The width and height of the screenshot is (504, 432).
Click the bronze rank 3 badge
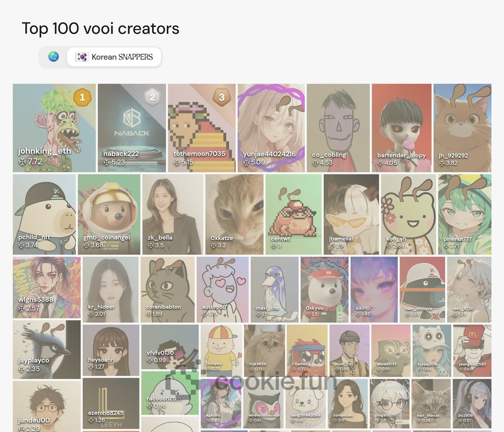click(221, 97)
